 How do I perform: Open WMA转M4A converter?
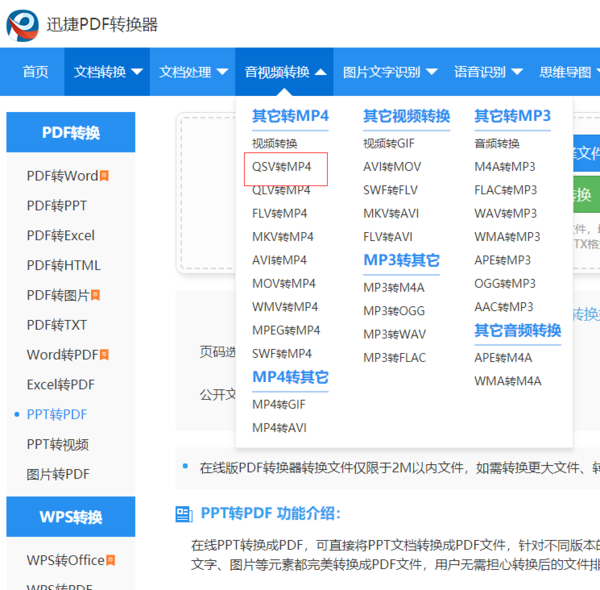[x=508, y=381]
